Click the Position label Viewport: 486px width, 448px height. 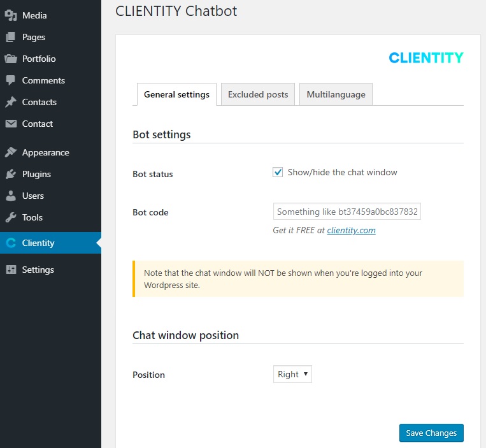(x=149, y=375)
